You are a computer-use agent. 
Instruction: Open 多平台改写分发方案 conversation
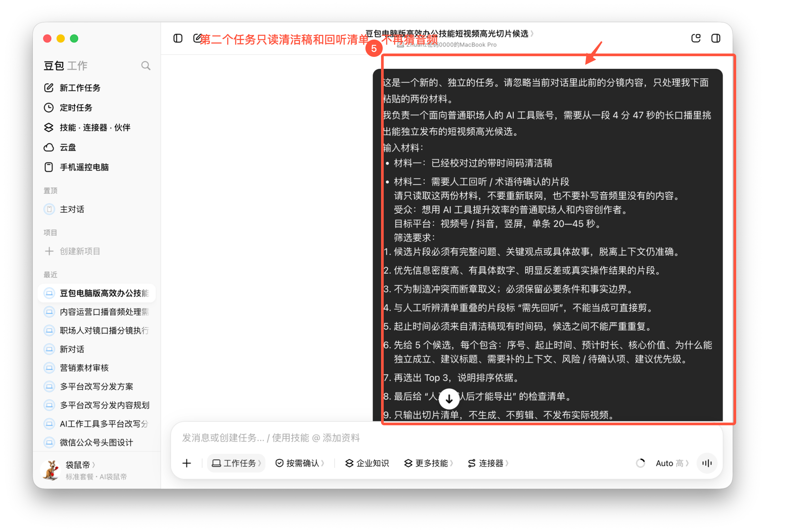(97, 386)
